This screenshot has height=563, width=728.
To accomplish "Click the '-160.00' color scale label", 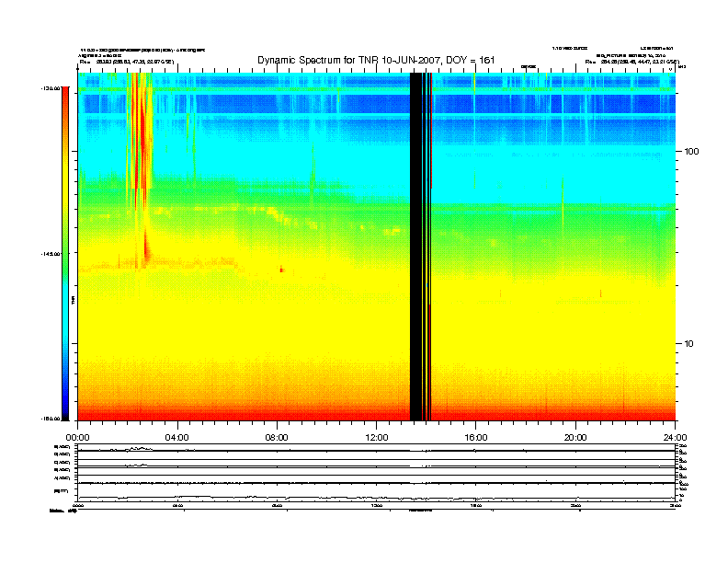I will tap(50, 419).
